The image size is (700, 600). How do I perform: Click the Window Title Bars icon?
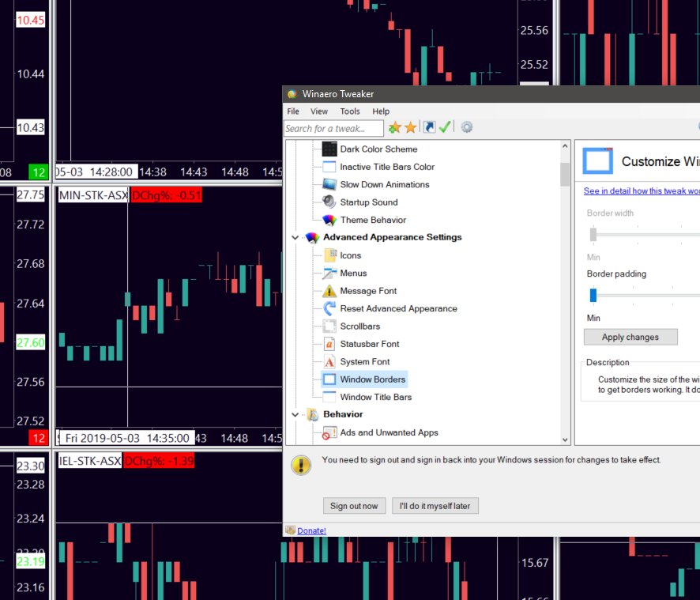(x=329, y=397)
